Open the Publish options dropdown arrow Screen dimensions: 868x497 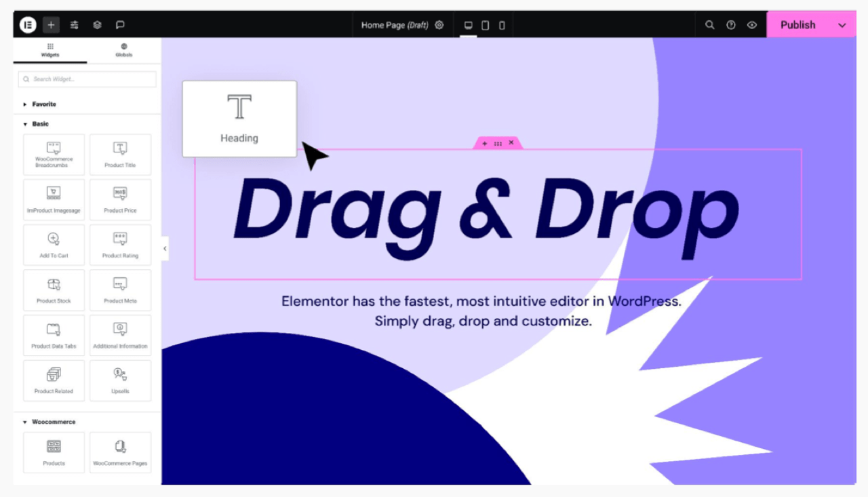pyautogui.click(x=842, y=25)
